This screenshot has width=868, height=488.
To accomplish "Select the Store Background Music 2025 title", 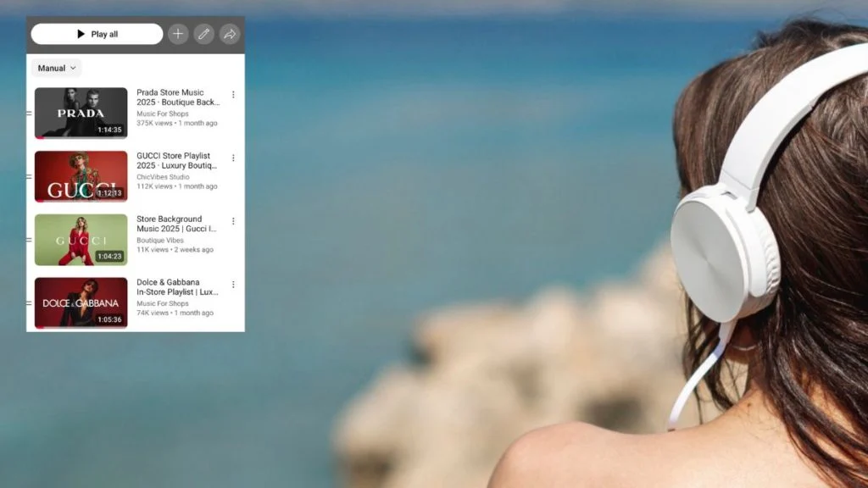I will 176,224.
